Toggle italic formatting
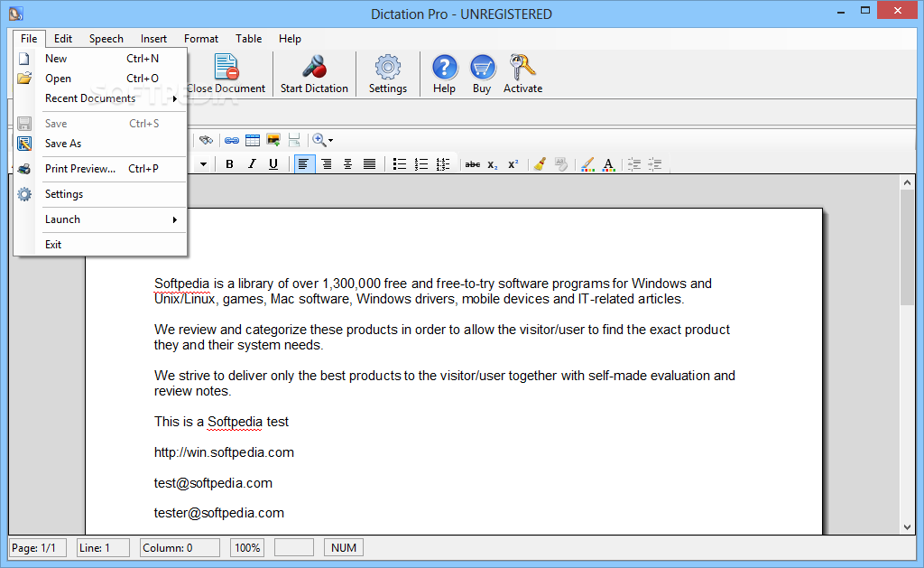The image size is (924, 568). pos(252,164)
